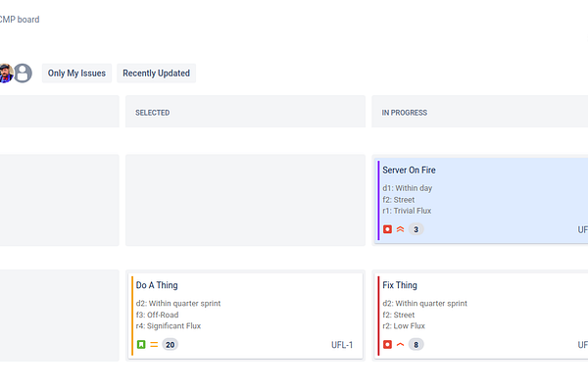Click 'r4: Significant Flux' text
Screen dimensions: 588x392
tap(169, 325)
